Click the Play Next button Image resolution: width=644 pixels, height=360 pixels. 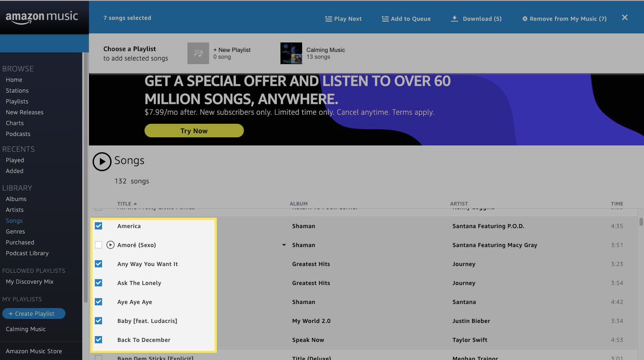tap(344, 19)
